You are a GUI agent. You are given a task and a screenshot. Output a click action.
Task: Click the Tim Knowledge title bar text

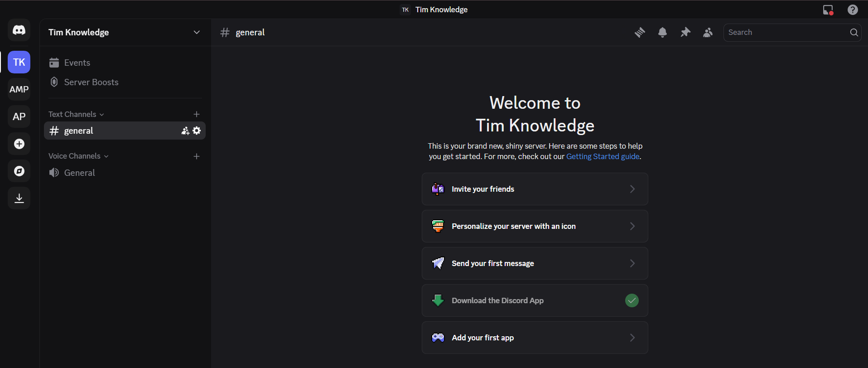441,10
